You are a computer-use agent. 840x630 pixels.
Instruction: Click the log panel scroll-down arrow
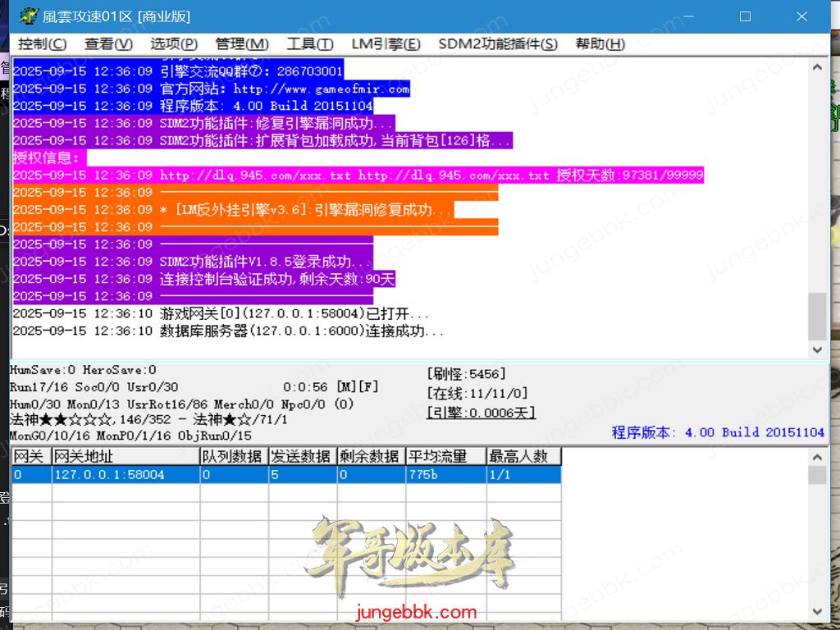point(817,350)
